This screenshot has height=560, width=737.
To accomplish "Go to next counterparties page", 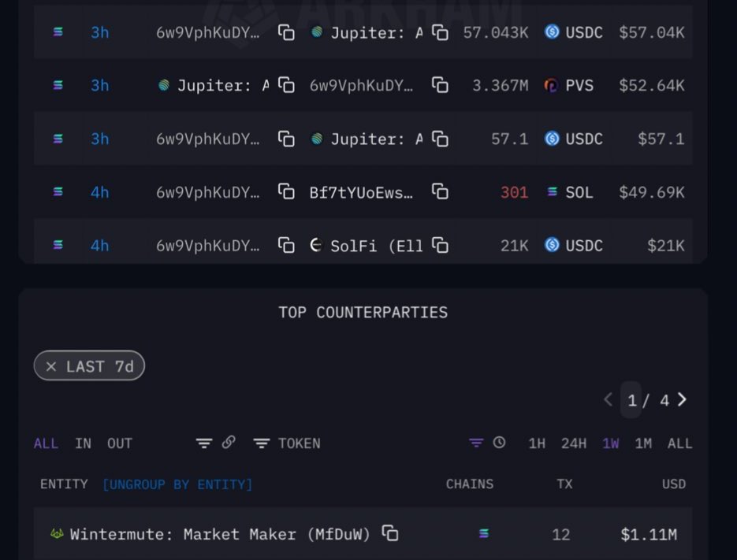I will click(x=682, y=399).
